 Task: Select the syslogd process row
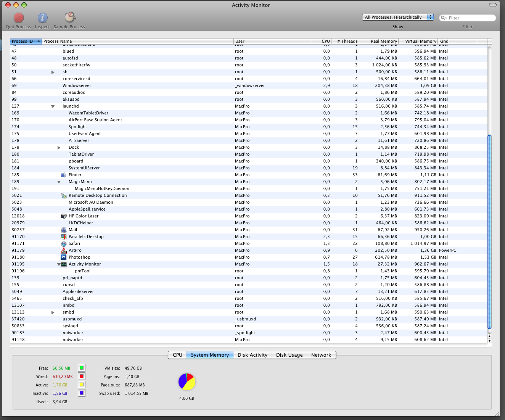(249, 326)
